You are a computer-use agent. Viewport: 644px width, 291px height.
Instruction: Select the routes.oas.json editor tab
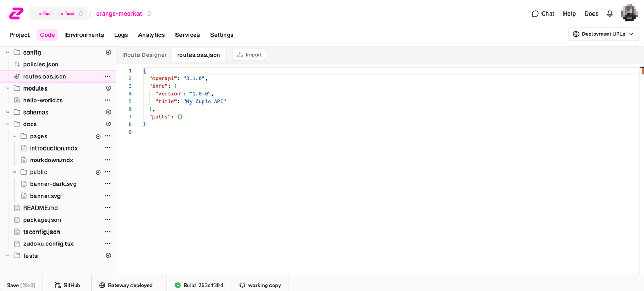(x=199, y=55)
